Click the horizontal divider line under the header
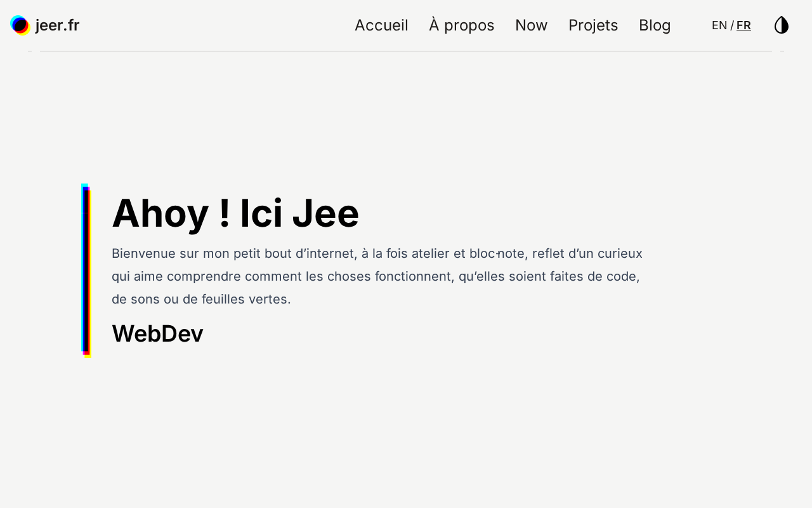This screenshot has width=812, height=508. [x=406, y=51]
